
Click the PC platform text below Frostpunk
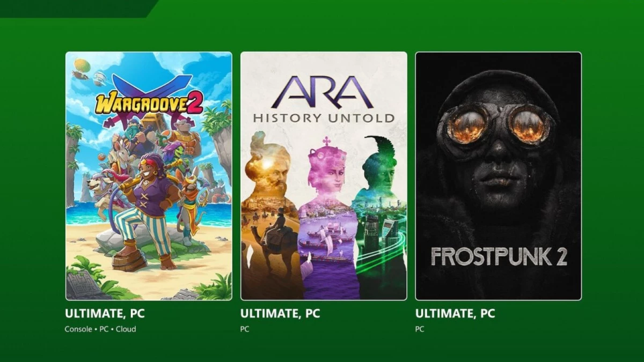[x=420, y=329]
